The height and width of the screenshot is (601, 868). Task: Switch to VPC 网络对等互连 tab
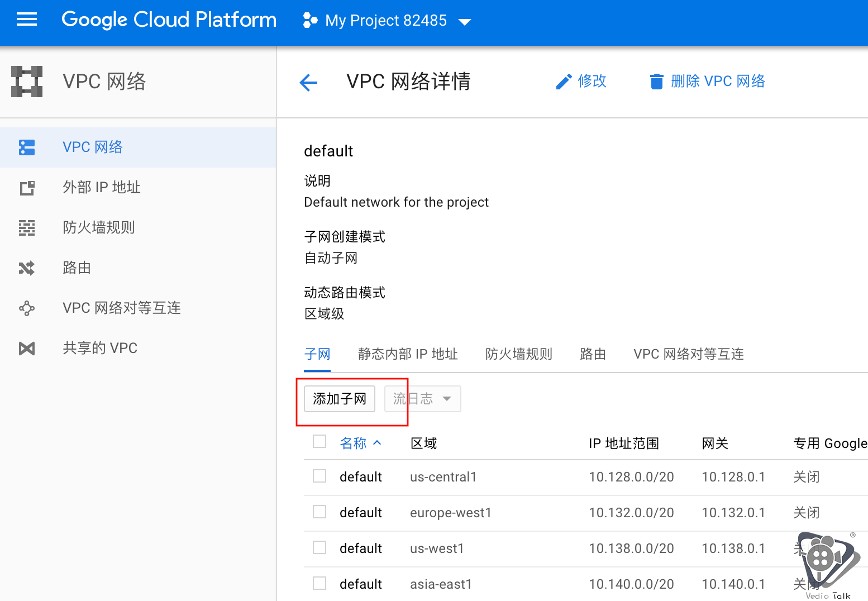[689, 354]
